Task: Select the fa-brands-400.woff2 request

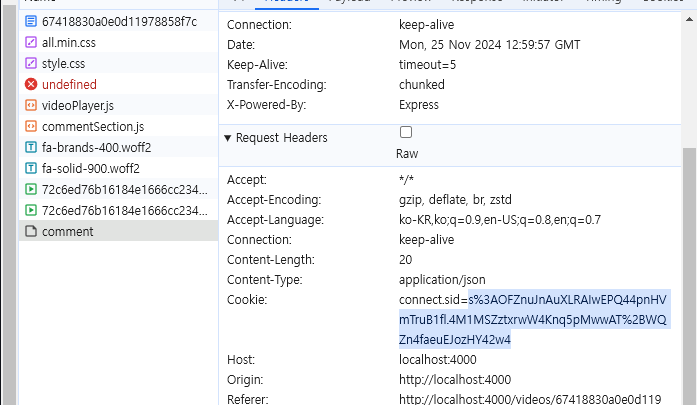Action: (x=118, y=147)
